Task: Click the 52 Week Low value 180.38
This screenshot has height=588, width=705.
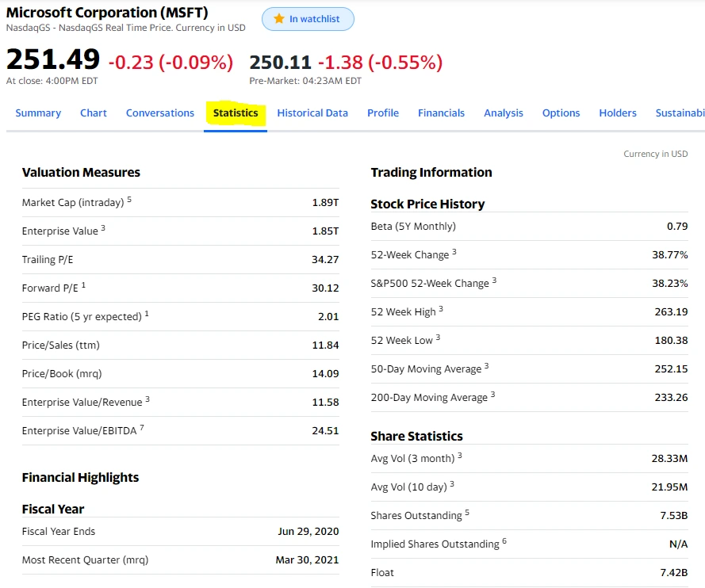Action: point(671,341)
